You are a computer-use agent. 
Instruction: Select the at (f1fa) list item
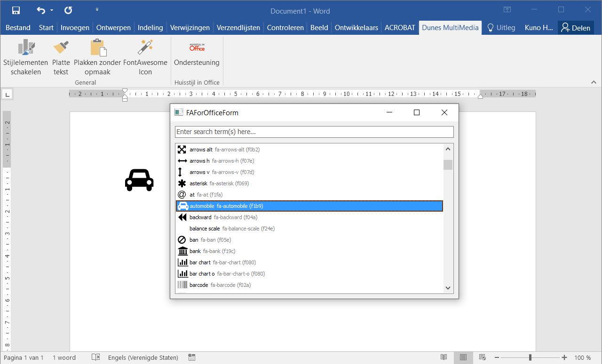point(309,195)
